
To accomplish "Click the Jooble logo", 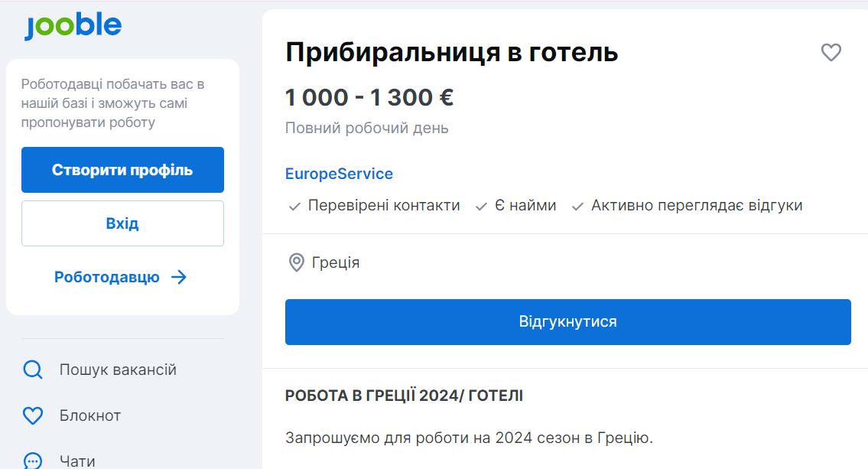I will tap(73, 25).
